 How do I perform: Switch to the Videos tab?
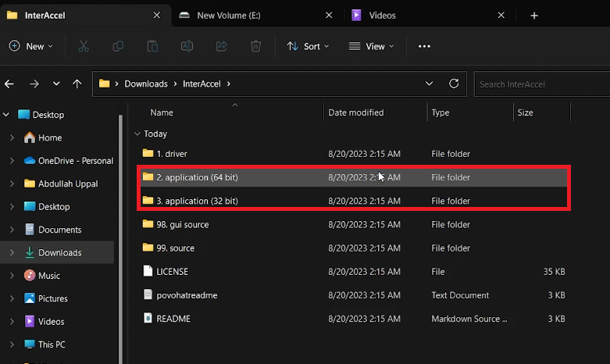tap(382, 15)
